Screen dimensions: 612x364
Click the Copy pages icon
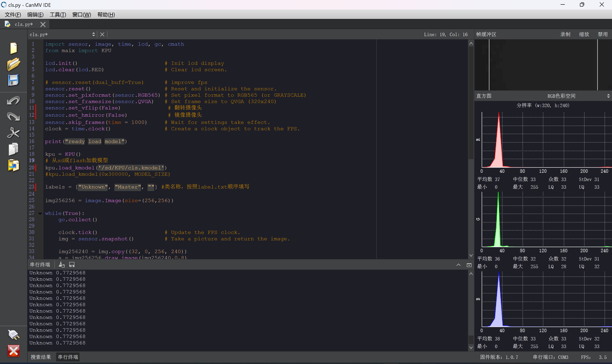coord(13,149)
